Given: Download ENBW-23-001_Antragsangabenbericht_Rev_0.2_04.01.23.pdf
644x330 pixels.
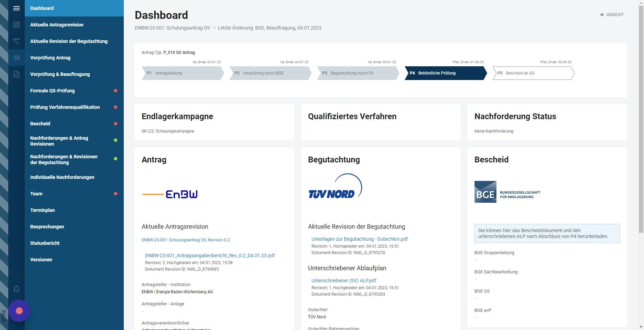Looking at the screenshot, I should pyautogui.click(x=210, y=255).
